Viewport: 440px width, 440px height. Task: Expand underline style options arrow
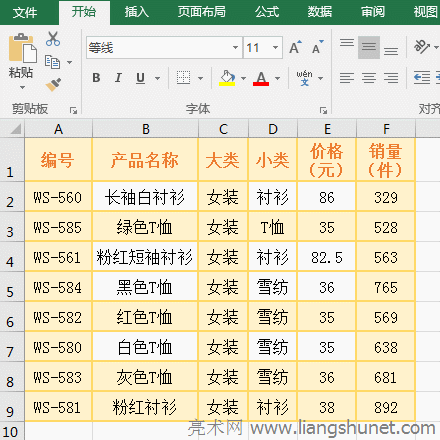(157, 78)
